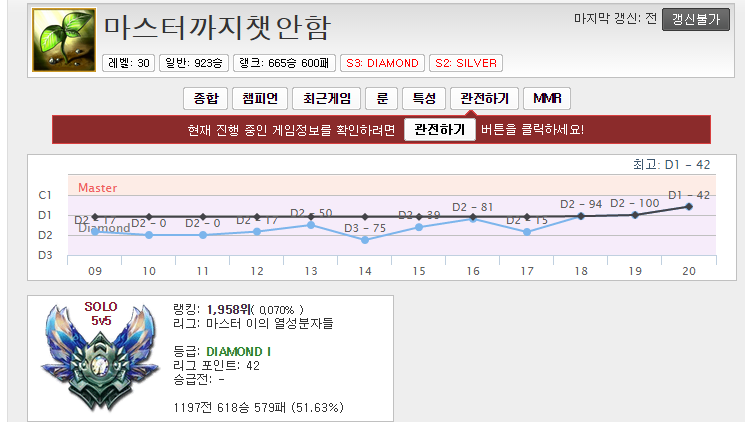
Task: Click the S3: DIAMOND season badge
Action: [382, 63]
